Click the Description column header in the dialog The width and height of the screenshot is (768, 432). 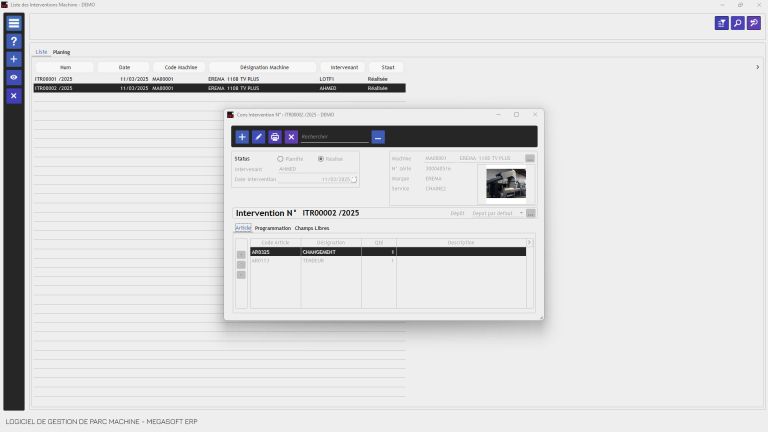click(x=460, y=242)
